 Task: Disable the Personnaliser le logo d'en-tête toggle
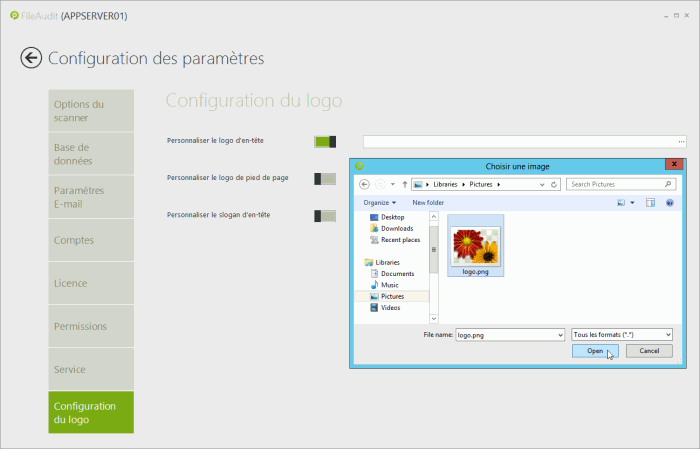[x=324, y=142]
